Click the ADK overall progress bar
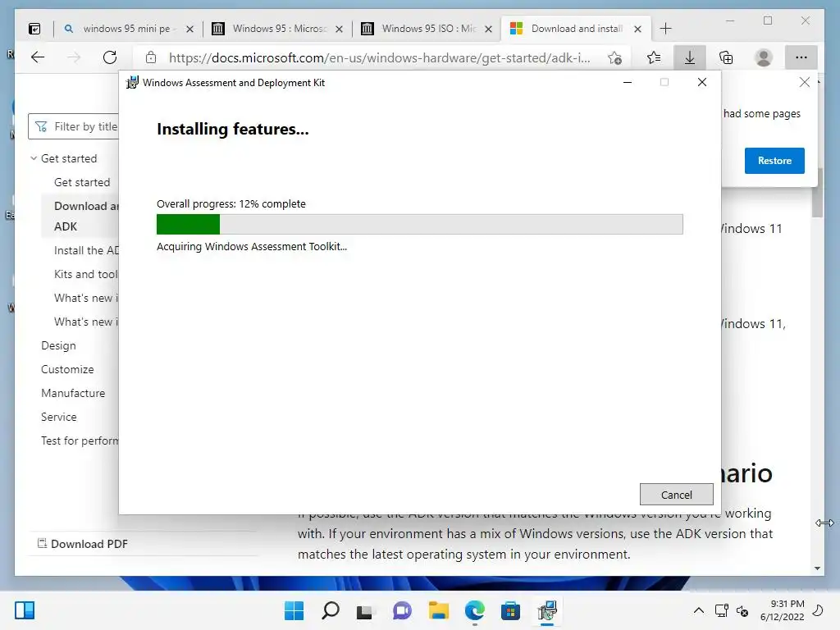Image resolution: width=840 pixels, height=630 pixels. 419,225
